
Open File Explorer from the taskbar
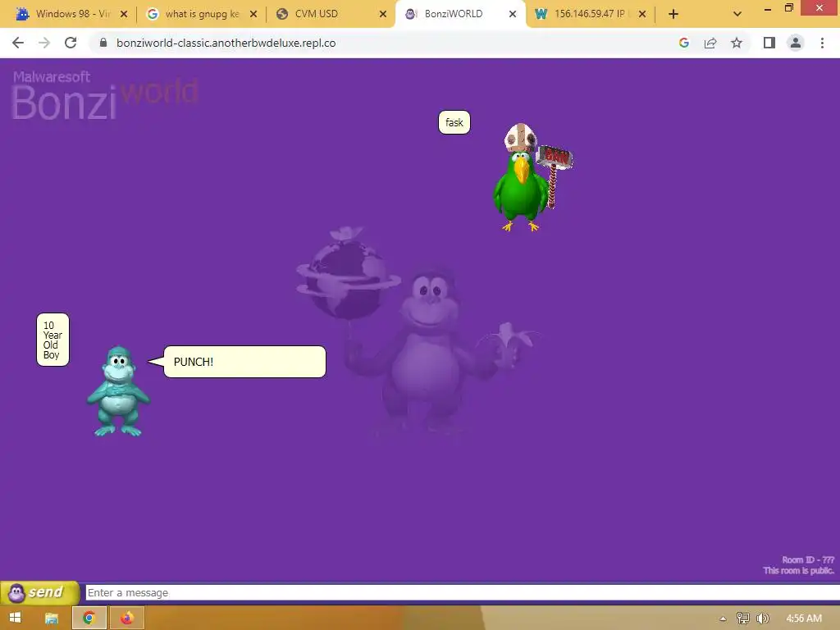52,618
